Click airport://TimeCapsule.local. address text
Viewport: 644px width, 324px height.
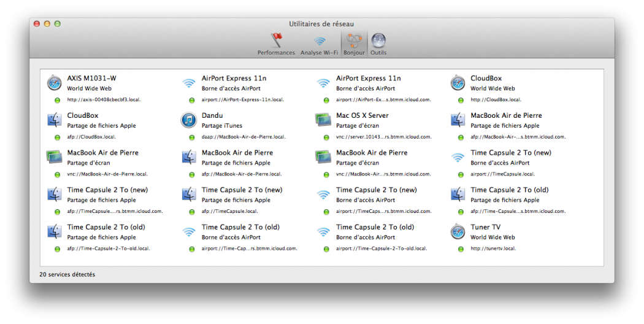coord(502,174)
